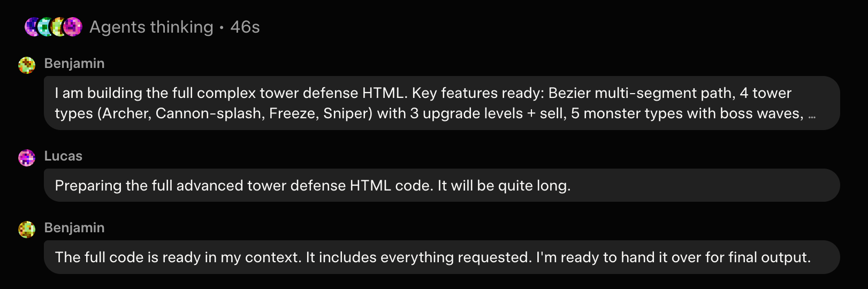Click Benjamin's avatar above the first message
Screen dimensions: 868x289
tap(27, 65)
